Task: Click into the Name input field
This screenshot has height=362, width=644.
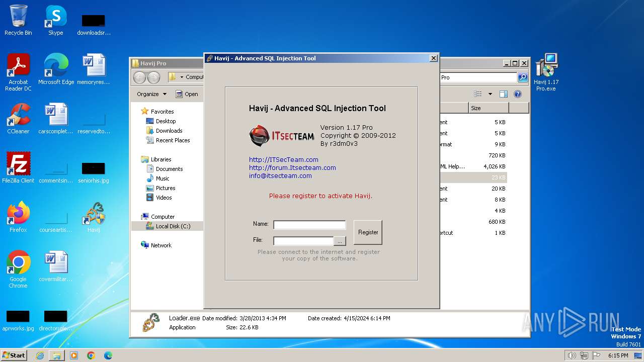Action: 309,225
